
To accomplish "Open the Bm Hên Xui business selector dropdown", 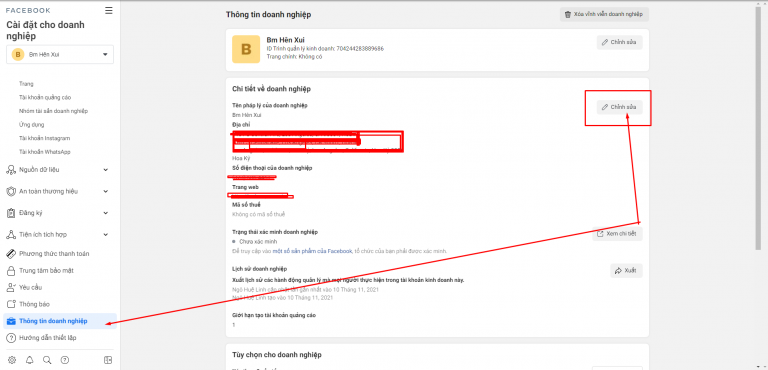I will (x=60, y=54).
